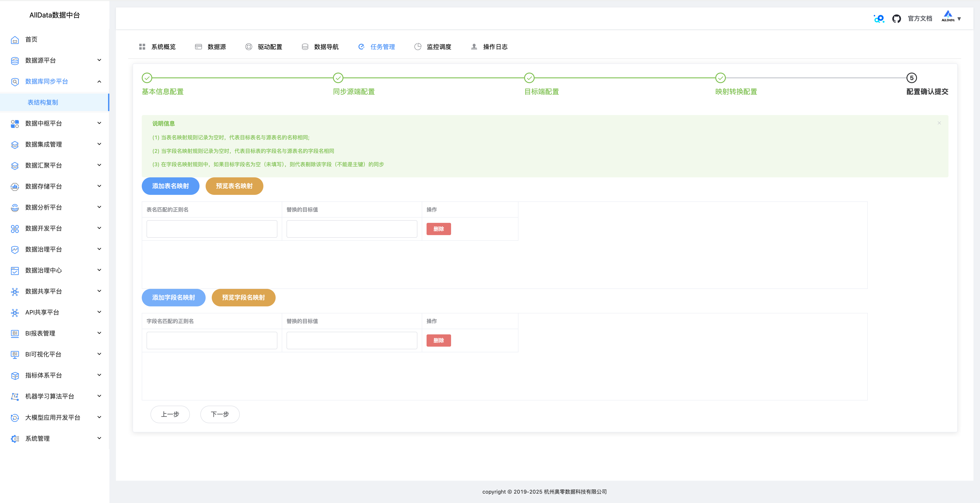Screen dimensions: 980x503
Task: Delete the field name mapping row
Action: pos(438,341)
